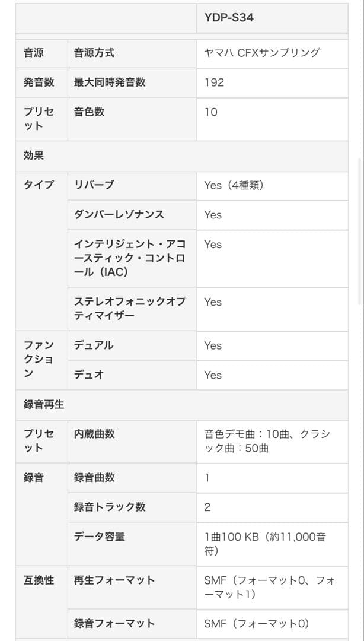Select the 音色数 row label
The width and height of the screenshot is (364, 641).
(x=90, y=112)
